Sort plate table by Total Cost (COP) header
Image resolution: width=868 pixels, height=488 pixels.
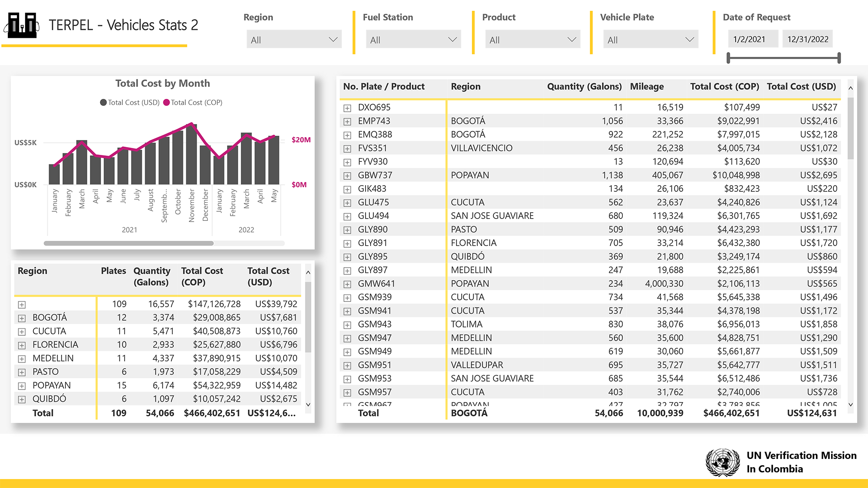[724, 86]
